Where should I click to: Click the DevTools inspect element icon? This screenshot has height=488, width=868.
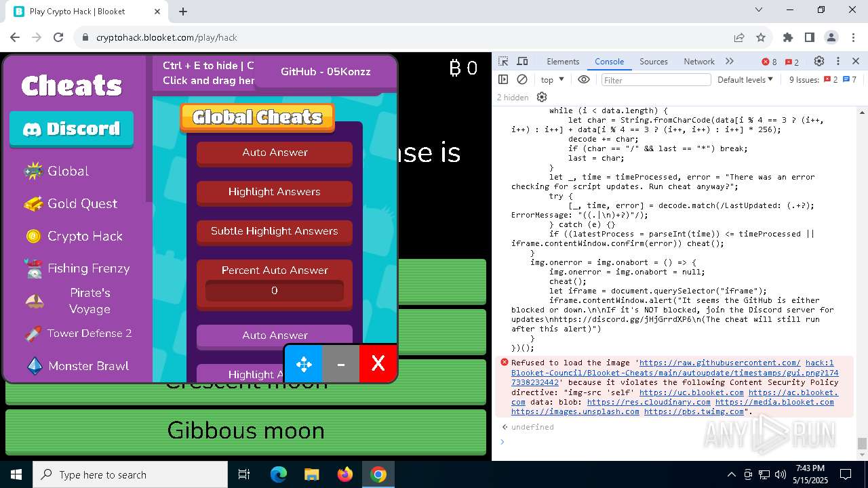[503, 61]
